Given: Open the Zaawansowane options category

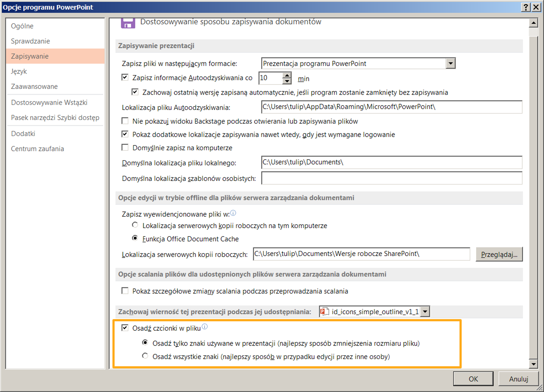Looking at the screenshot, I should [34, 87].
